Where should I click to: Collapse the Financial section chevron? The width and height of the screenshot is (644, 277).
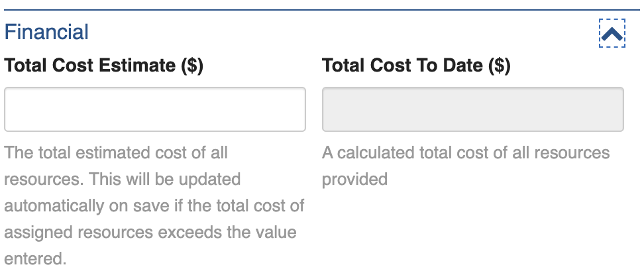612,33
